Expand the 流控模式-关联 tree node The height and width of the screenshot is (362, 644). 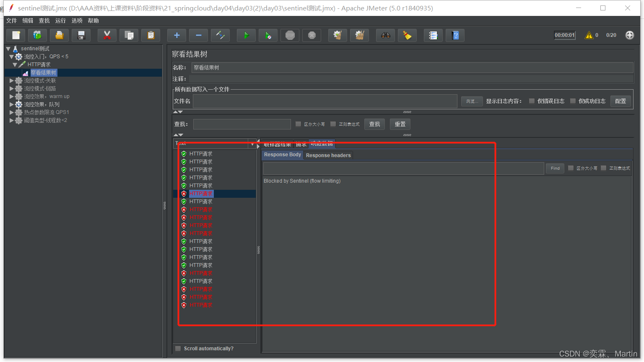(x=12, y=80)
